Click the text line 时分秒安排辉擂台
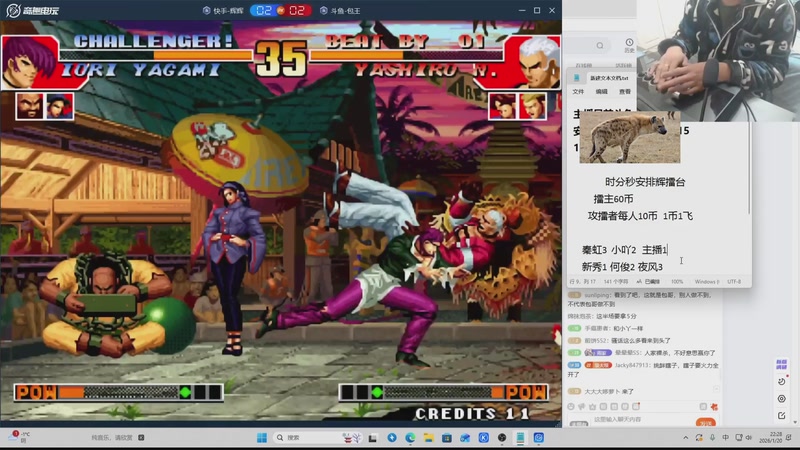 (x=645, y=182)
